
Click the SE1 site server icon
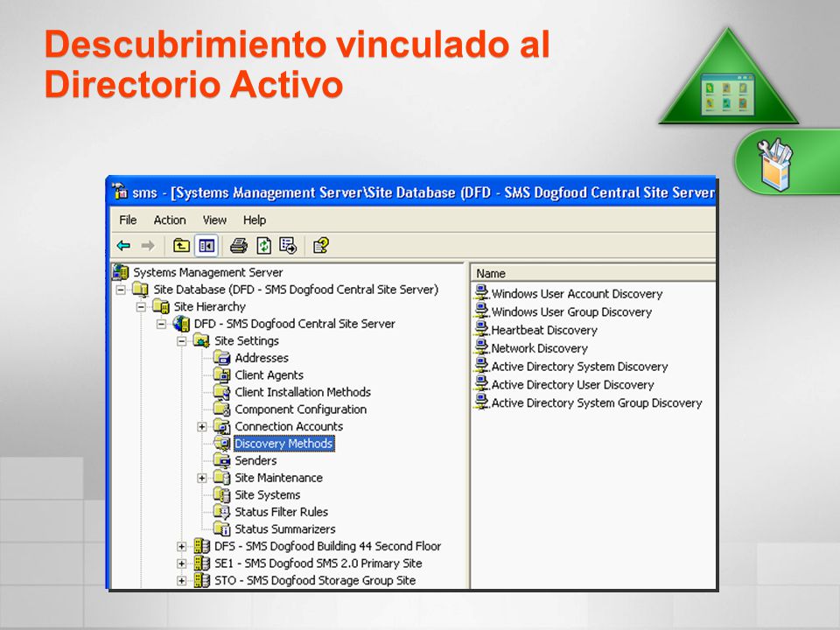(202, 563)
